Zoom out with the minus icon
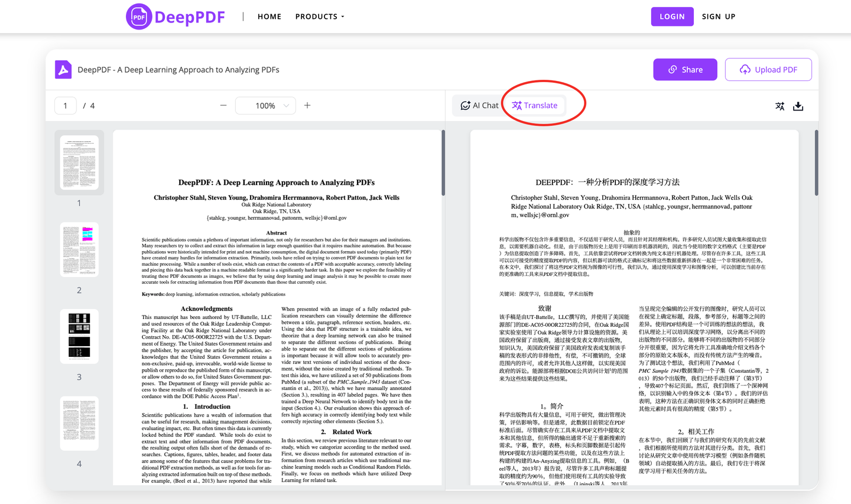Viewport: 851px width, 504px height. click(223, 105)
